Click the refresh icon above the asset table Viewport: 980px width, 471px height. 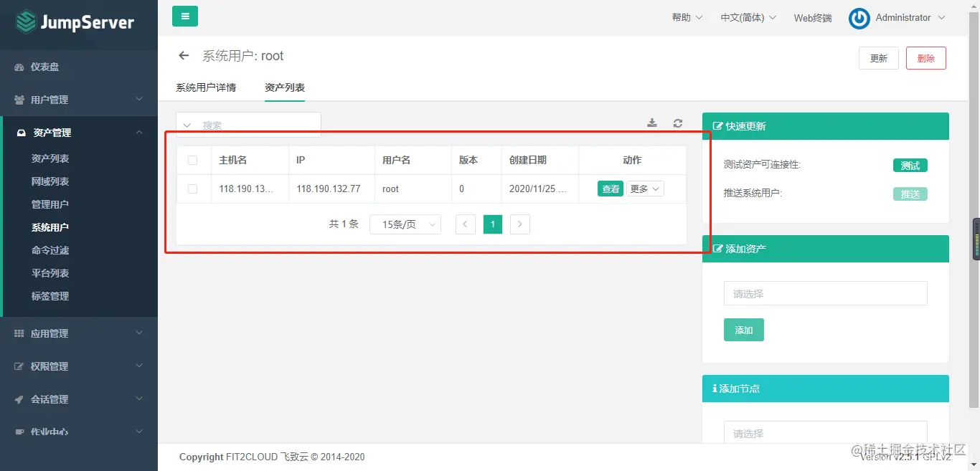coord(677,123)
